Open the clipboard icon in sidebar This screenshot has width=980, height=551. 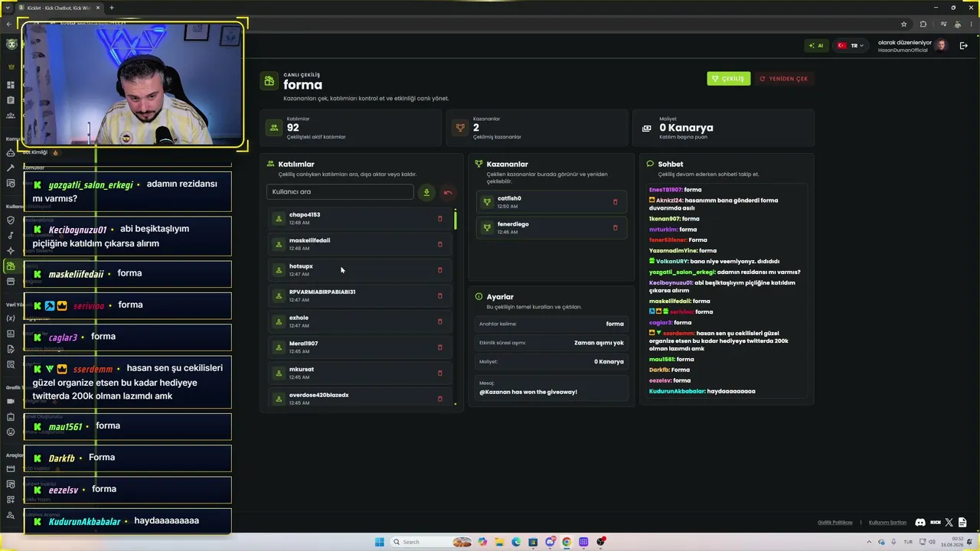tap(11, 100)
